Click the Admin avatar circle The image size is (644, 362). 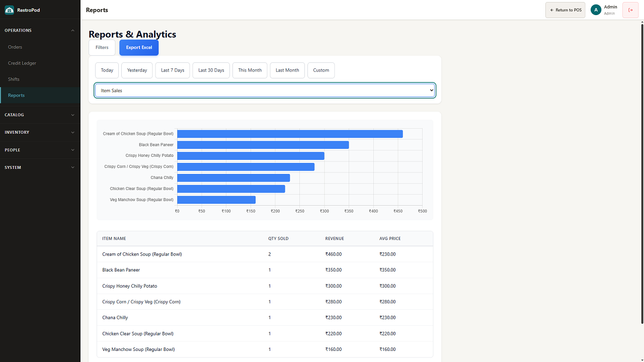point(596,10)
